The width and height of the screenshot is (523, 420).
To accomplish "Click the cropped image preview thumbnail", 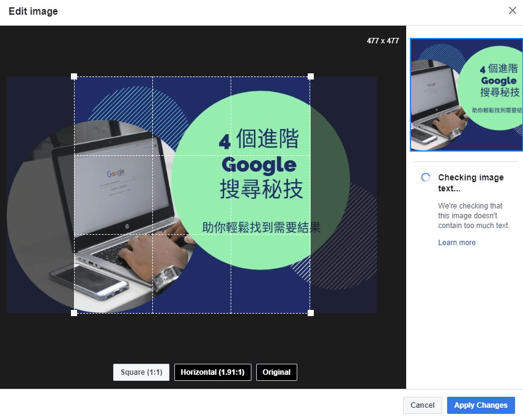I will click(466, 95).
